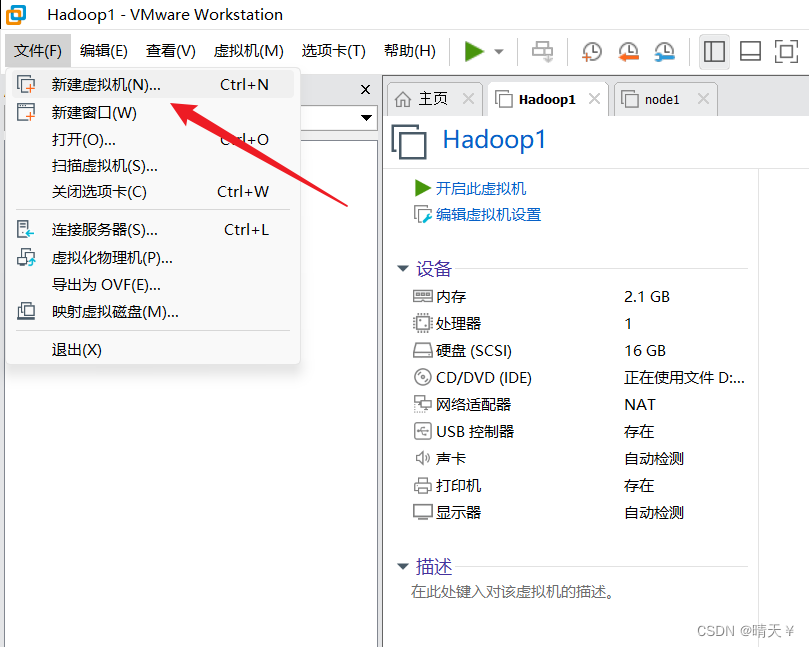Close the Hadoop1 tab
The image size is (809, 647).
pos(594,99)
